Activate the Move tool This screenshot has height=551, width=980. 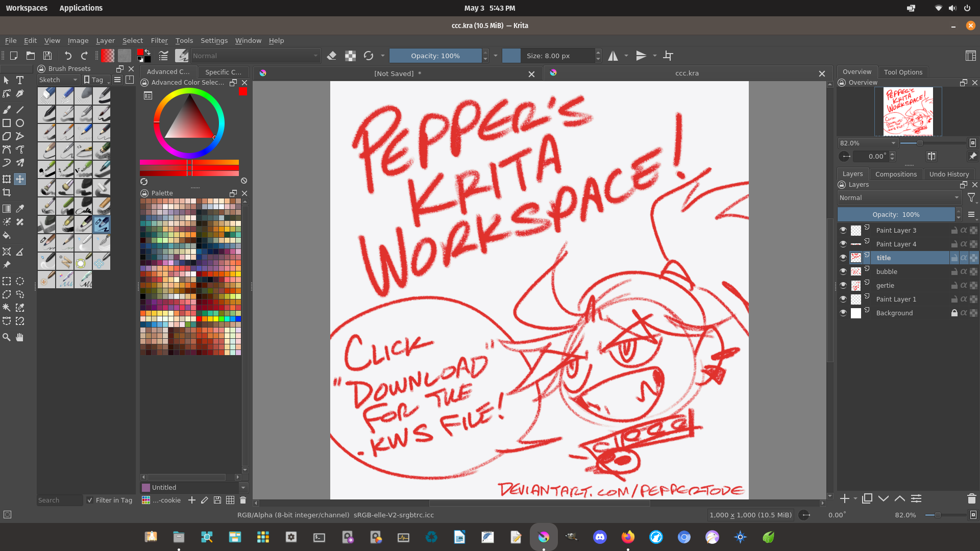click(20, 179)
